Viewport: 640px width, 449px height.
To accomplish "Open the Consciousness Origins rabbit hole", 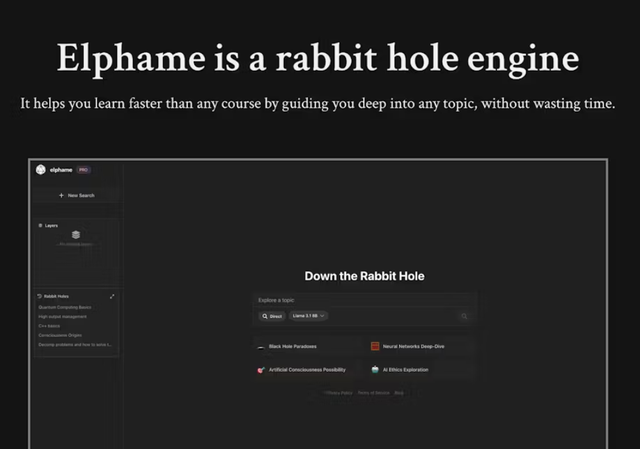I will tap(60, 335).
